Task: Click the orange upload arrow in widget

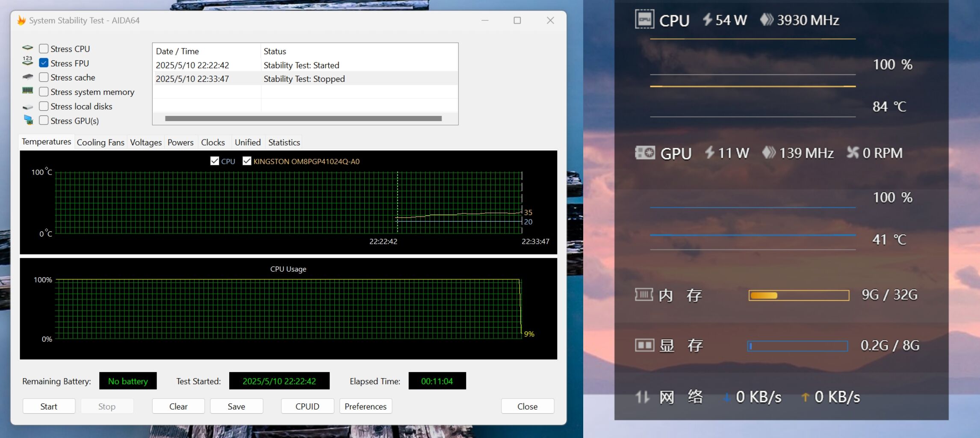Action: [x=805, y=397]
